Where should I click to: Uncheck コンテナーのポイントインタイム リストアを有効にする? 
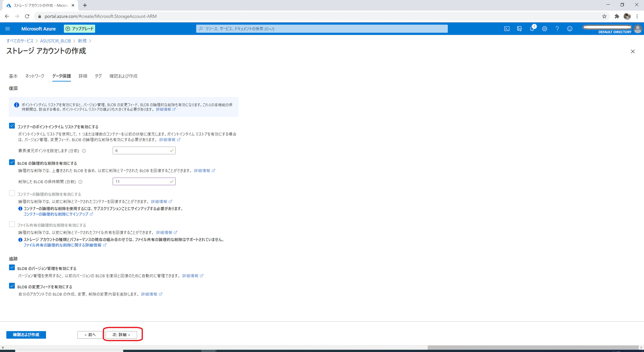point(12,126)
